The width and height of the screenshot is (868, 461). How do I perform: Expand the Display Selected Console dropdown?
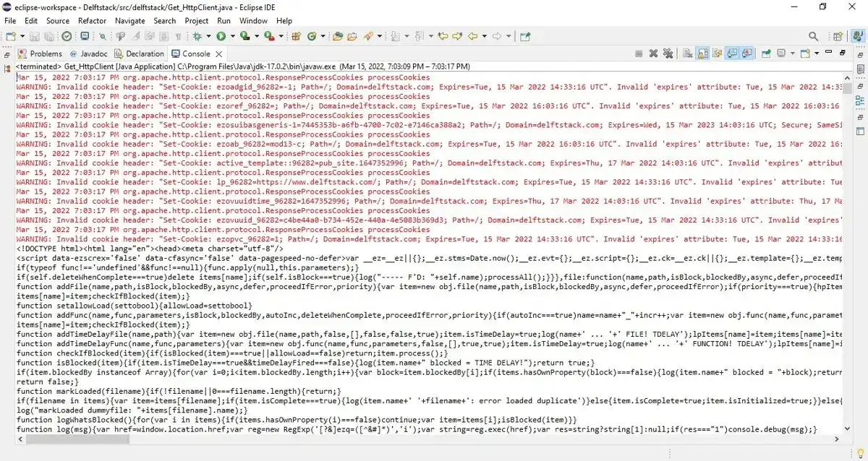(792, 53)
